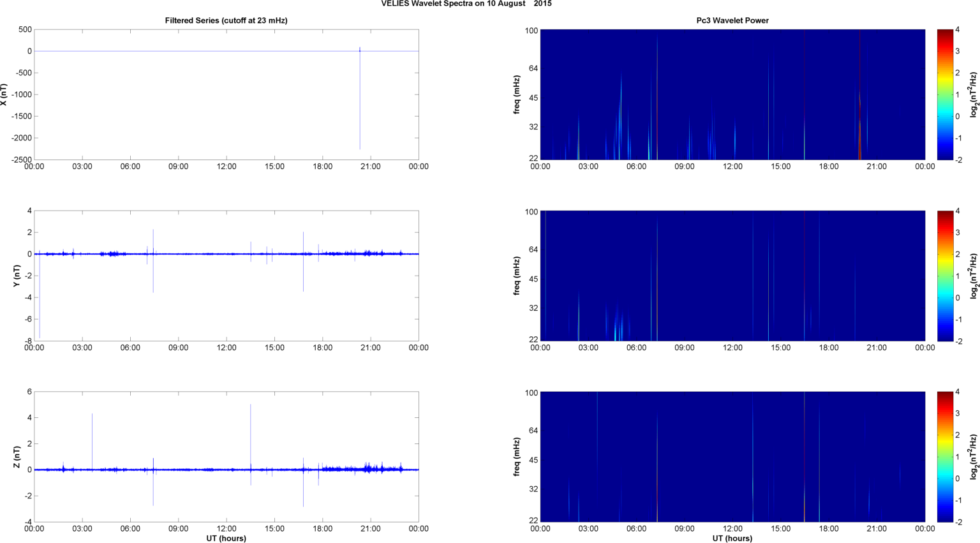The height and width of the screenshot is (543, 980).
Task: Click 'freq (mHz)' label of the middle wavelet plot
Action: tap(517, 276)
